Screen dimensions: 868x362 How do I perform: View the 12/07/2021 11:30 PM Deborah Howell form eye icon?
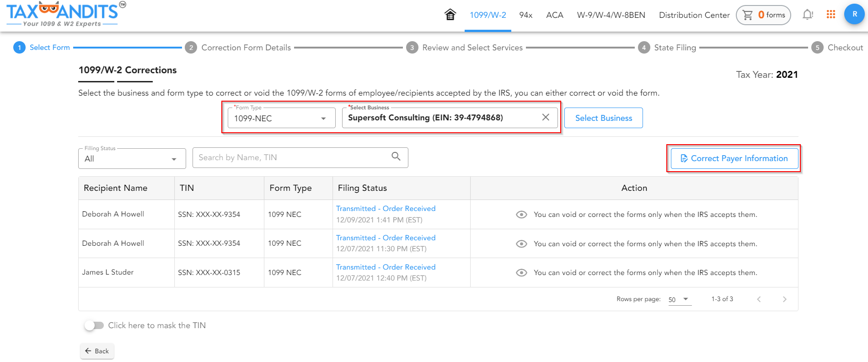click(x=521, y=244)
